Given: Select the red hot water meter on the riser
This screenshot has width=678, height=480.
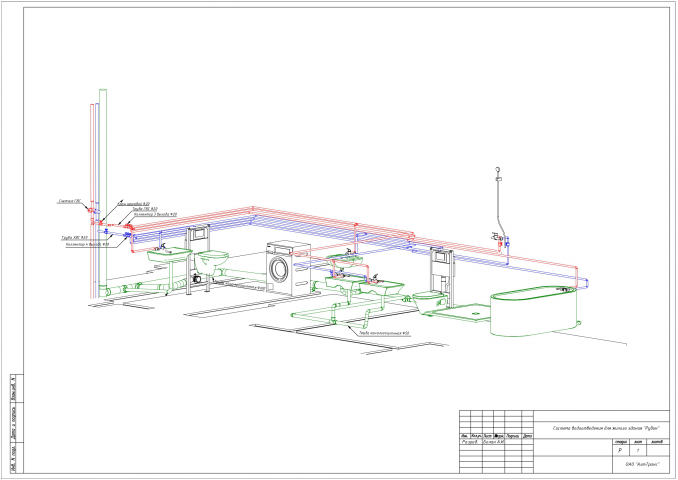Looking at the screenshot, I should [x=91, y=210].
